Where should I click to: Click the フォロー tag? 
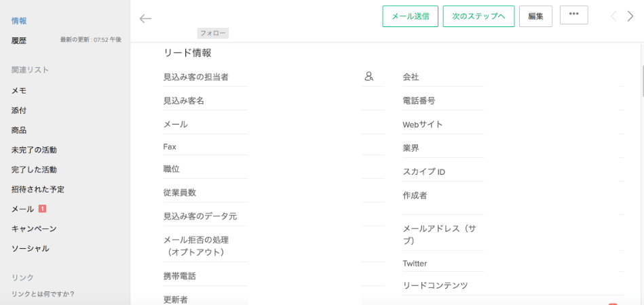point(213,34)
